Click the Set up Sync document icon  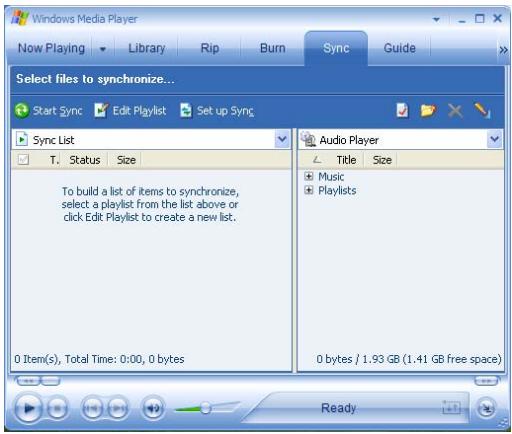186,111
